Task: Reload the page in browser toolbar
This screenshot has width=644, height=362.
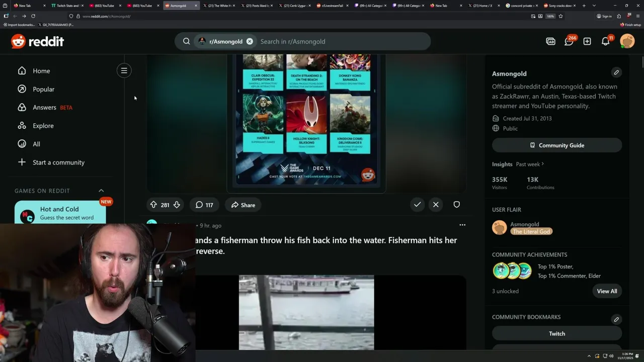Action: point(33,16)
